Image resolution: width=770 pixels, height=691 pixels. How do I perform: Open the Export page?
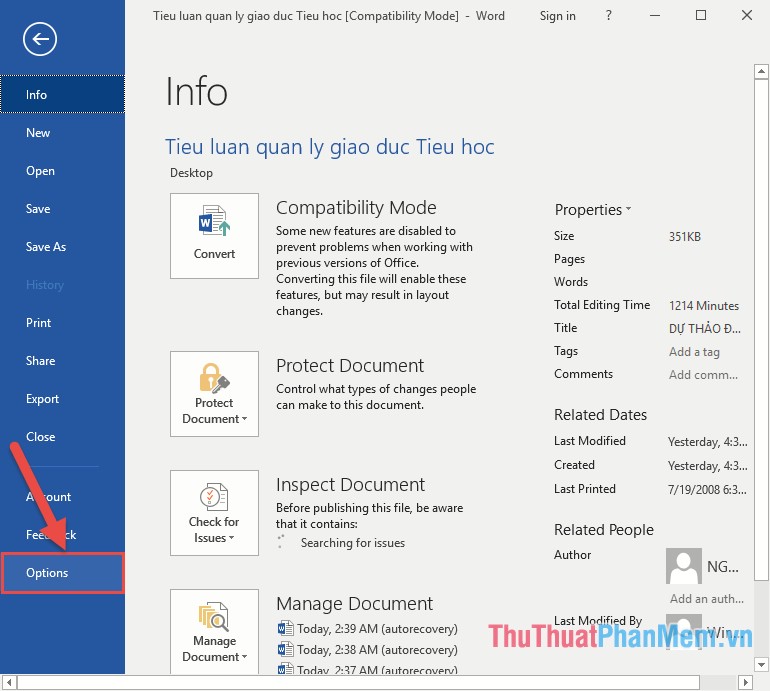click(x=62, y=399)
